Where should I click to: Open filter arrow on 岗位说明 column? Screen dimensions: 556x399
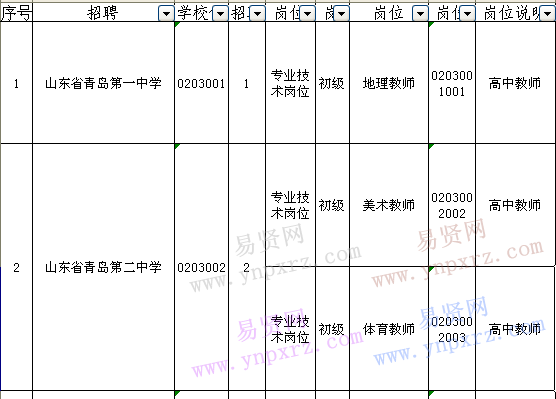pos(547,14)
